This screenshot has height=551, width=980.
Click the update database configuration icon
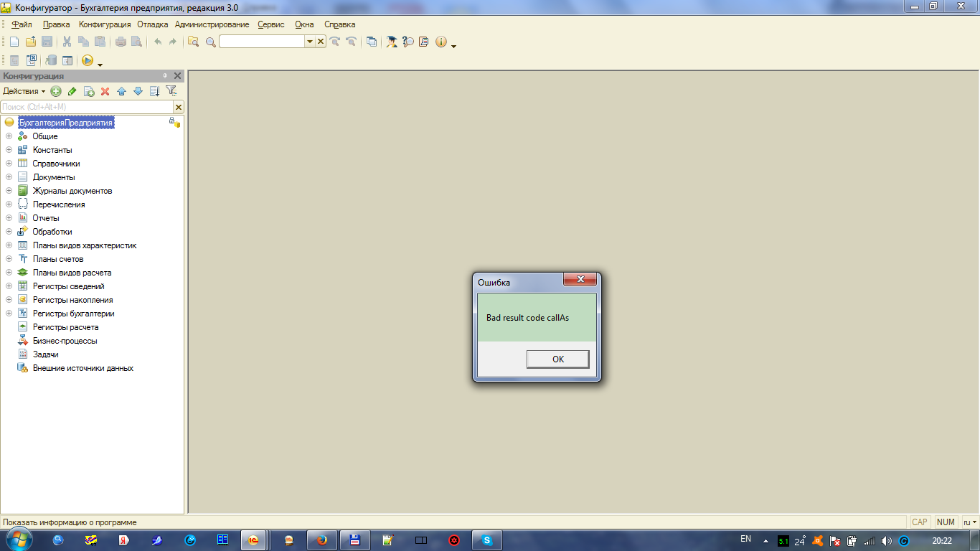[x=51, y=60]
